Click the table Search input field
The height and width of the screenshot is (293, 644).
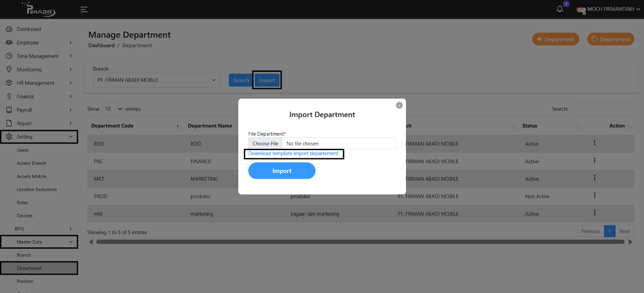tap(602, 109)
